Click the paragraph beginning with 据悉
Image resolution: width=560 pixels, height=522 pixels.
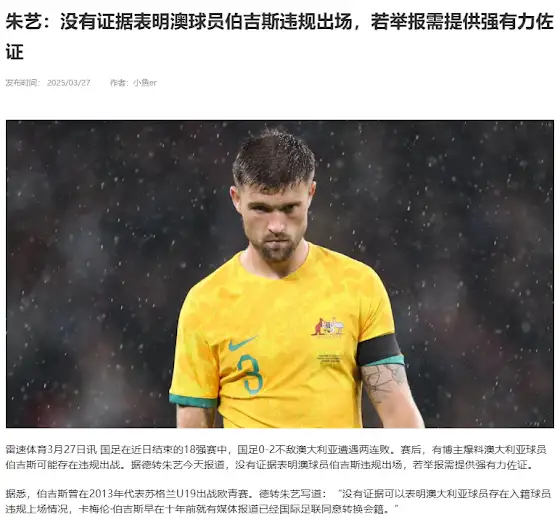click(x=278, y=501)
